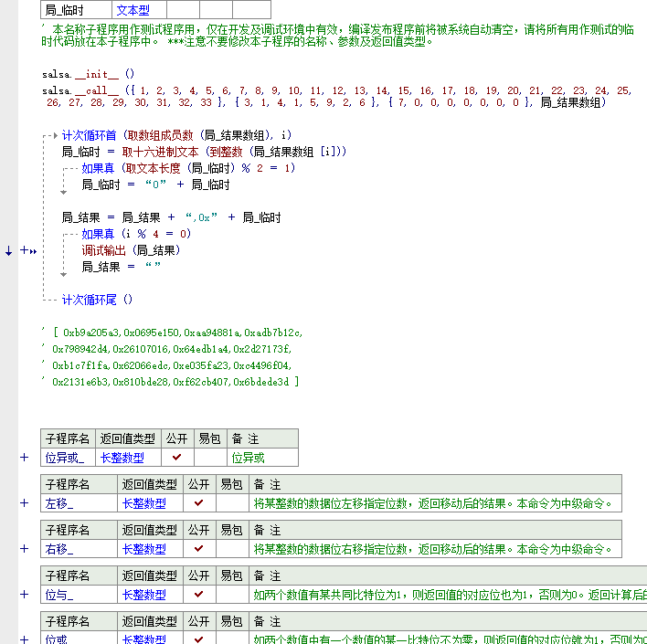Select the 位异或_ subroutine name cell
647x644 pixels.
point(69,457)
